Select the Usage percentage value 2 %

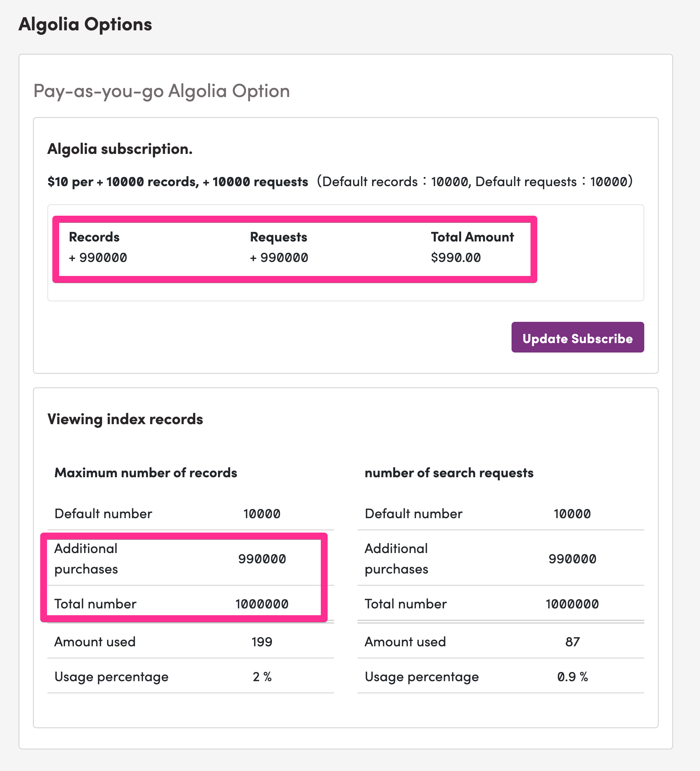pos(262,677)
